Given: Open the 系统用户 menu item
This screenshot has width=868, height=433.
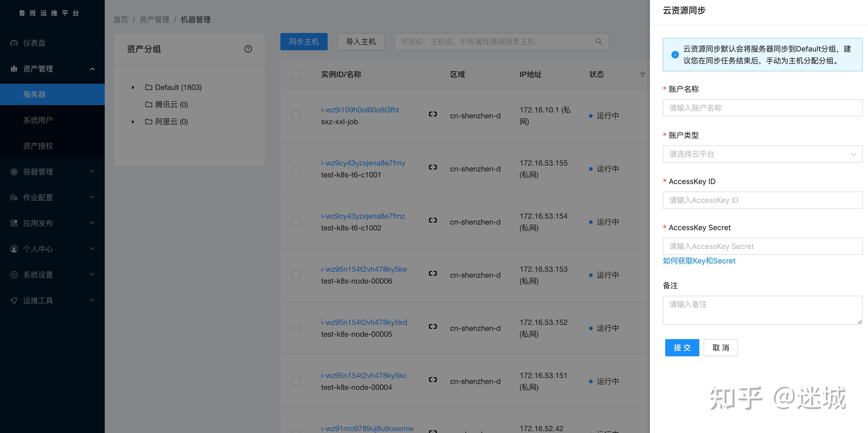Looking at the screenshot, I should [x=38, y=120].
